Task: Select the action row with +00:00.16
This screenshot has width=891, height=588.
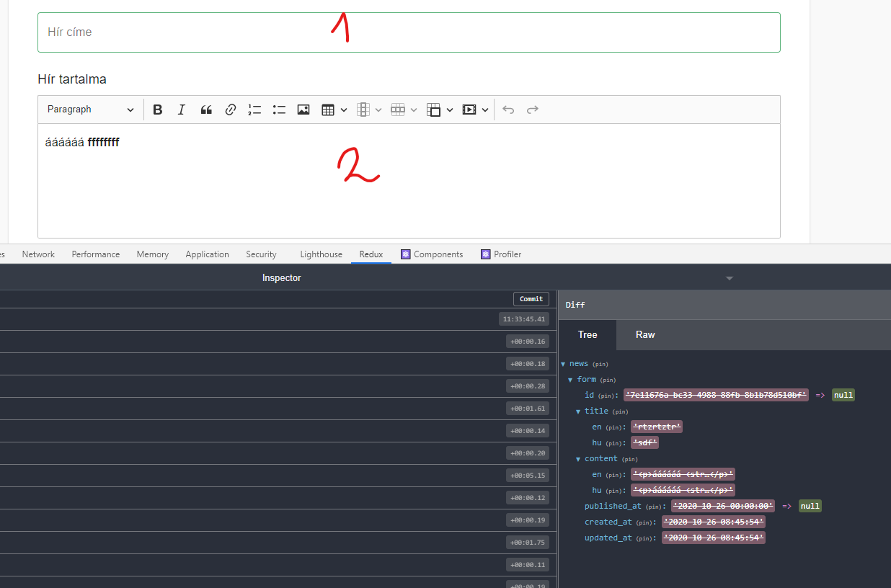Action: point(278,342)
